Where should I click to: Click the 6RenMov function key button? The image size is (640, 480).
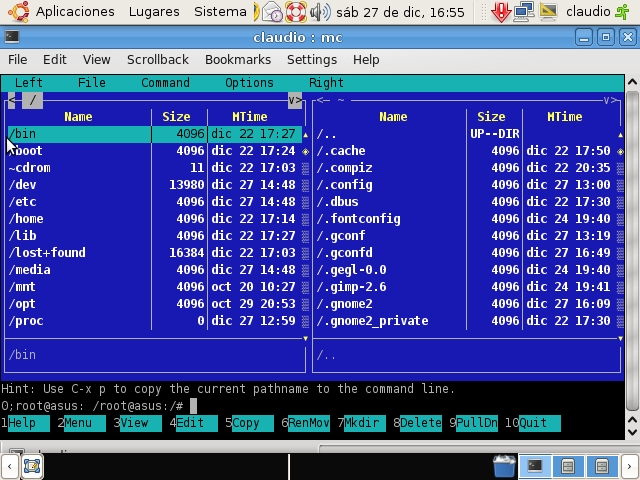(305, 423)
